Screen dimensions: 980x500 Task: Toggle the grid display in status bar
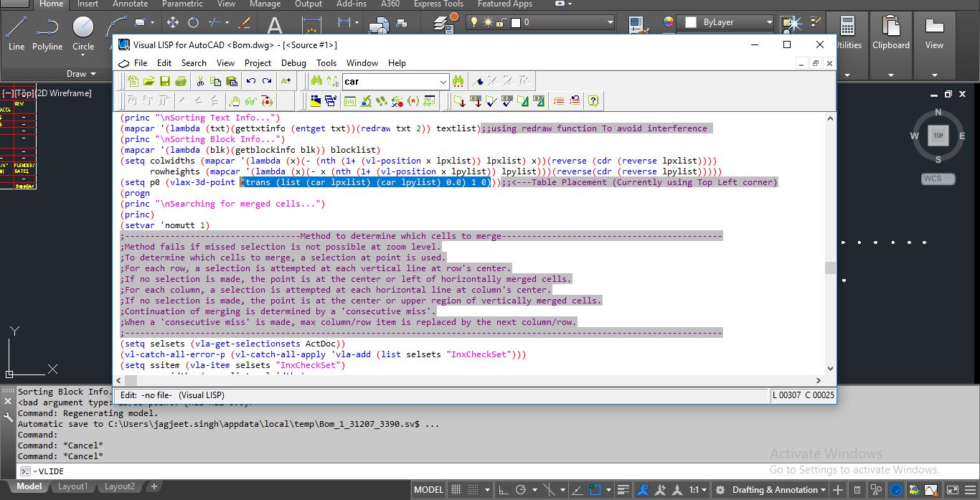(x=458, y=490)
